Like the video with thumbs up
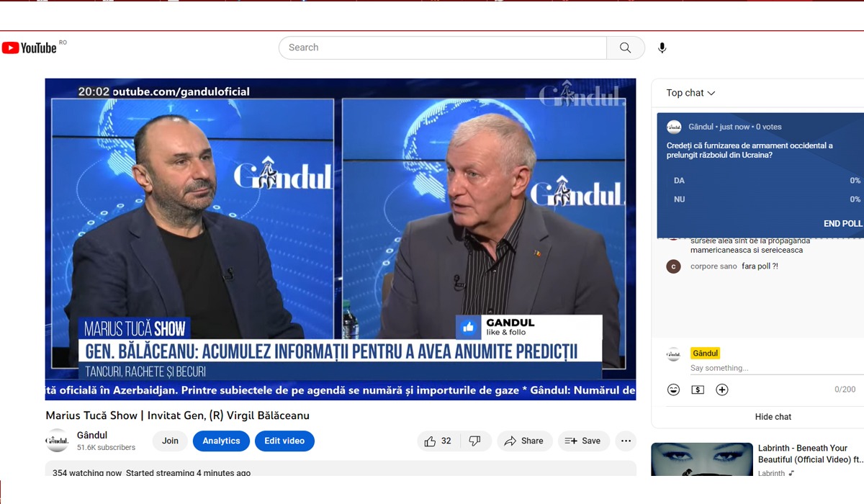The height and width of the screenshot is (504, 864). 438,441
